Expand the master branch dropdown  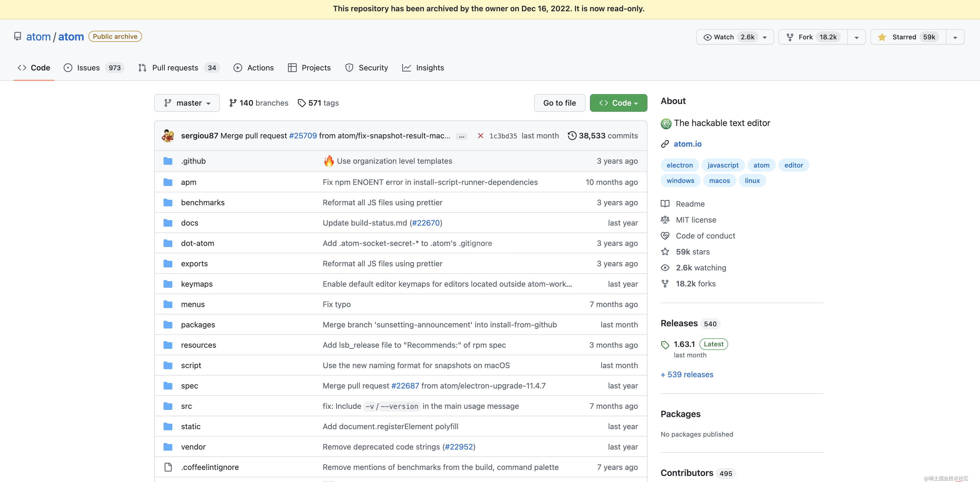[187, 102]
